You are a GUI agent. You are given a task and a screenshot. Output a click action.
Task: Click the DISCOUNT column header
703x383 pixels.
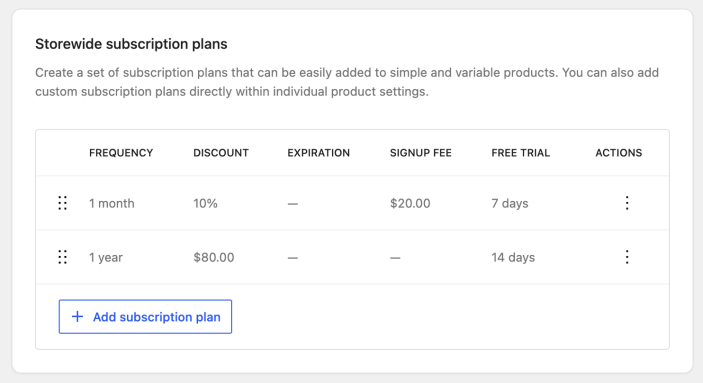(221, 153)
